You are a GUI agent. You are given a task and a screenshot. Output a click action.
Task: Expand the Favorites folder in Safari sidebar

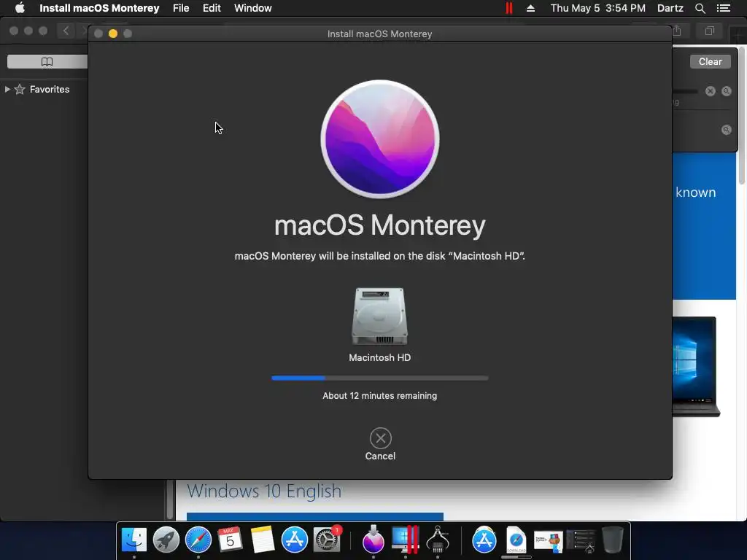[7, 89]
